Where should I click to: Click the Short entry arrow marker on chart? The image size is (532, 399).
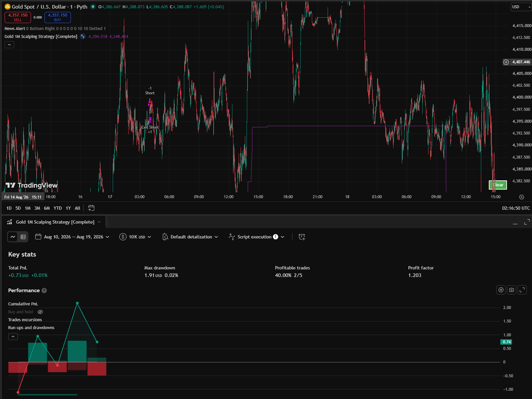click(150, 101)
